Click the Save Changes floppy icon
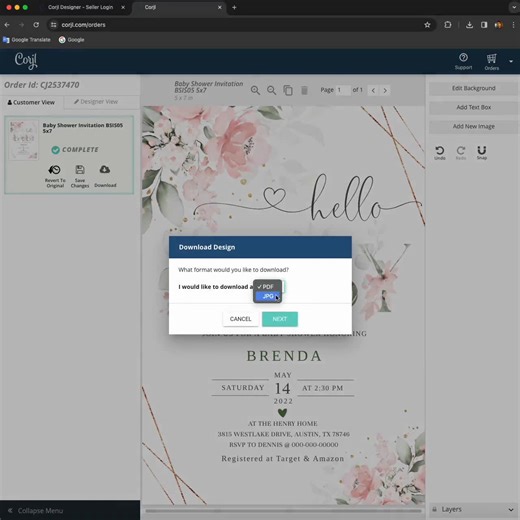 click(80, 170)
